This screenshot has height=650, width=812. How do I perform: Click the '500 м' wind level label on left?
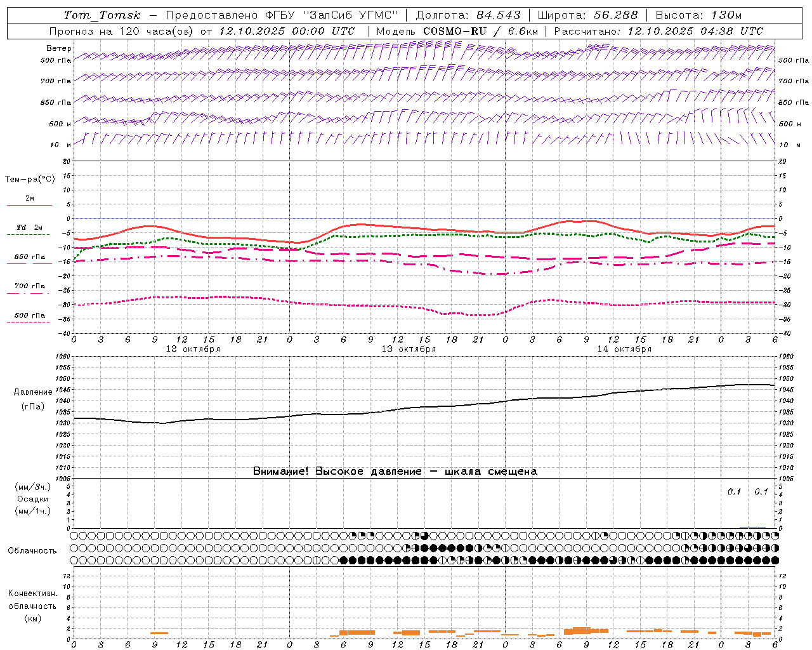coord(60,124)
